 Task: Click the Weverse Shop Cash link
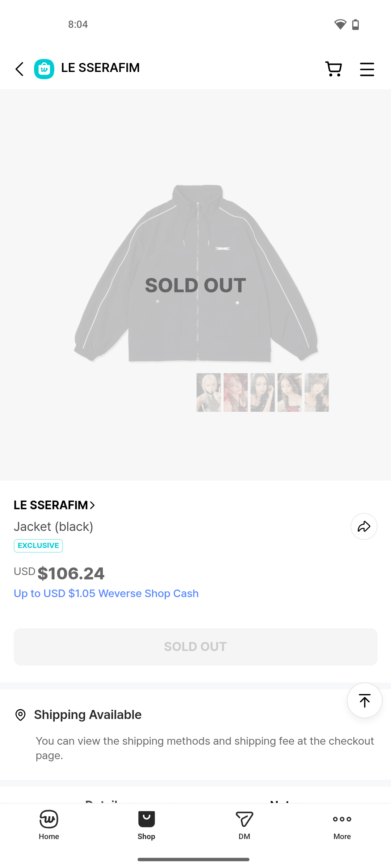106,593
